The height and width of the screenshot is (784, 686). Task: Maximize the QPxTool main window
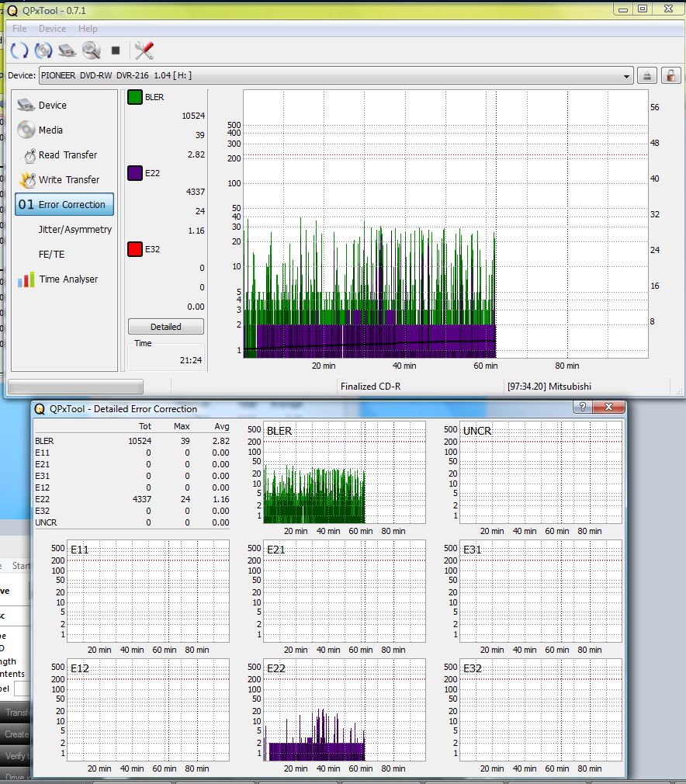pos(643,9)
